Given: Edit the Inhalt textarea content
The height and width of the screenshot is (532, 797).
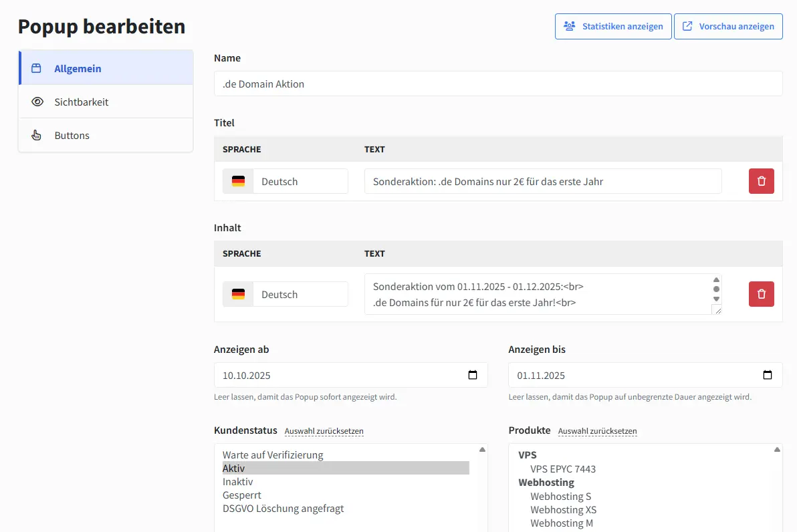Looking at the screenshot, I should click(x=538, y=294).
